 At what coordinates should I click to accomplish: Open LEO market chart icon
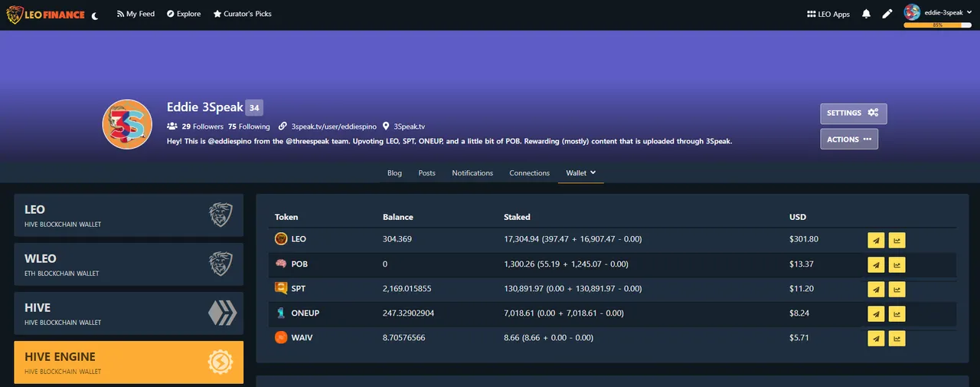click(897, 240)
